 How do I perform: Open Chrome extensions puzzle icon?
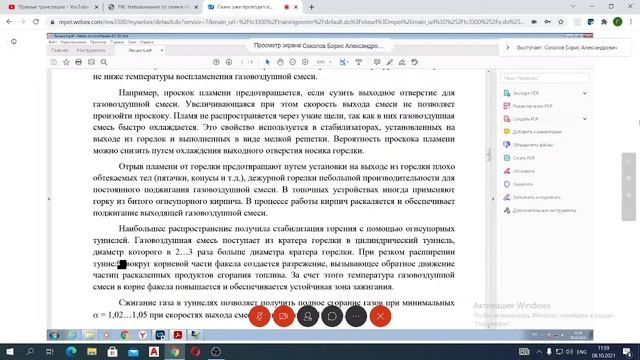coord(604,22)
